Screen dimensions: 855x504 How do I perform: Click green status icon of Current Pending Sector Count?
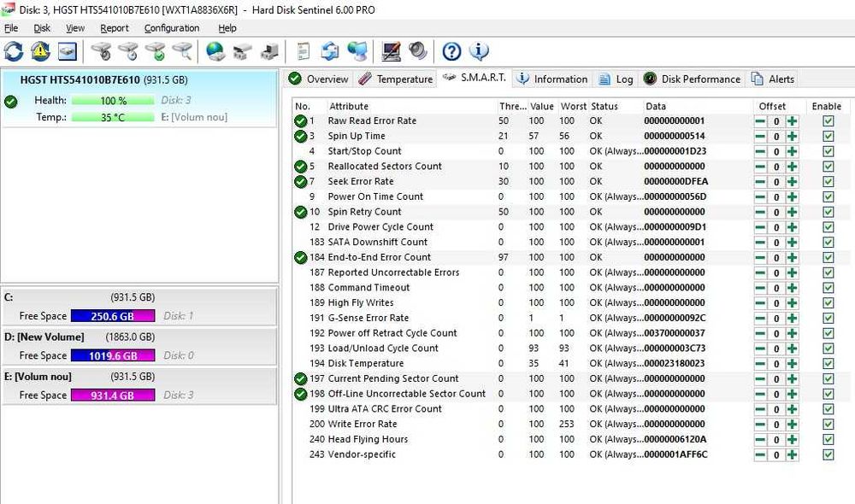click(x=300, y=378)
